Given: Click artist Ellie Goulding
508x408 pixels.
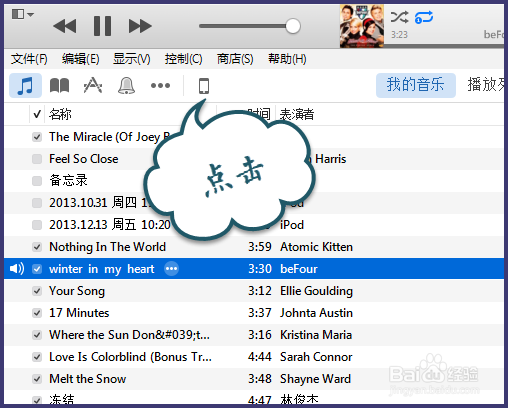Looking at the screenshot, I should 316,291.
